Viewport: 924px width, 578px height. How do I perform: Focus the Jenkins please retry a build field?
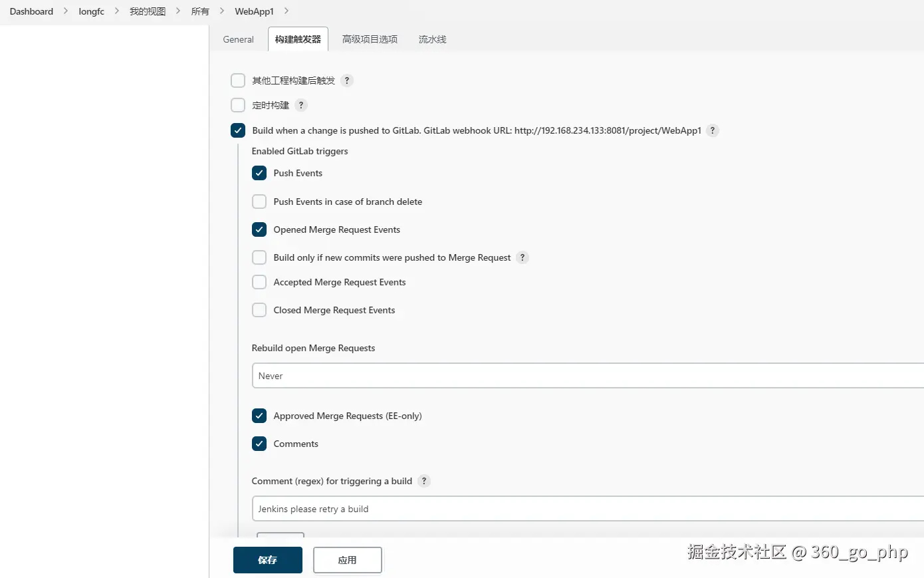588,509
